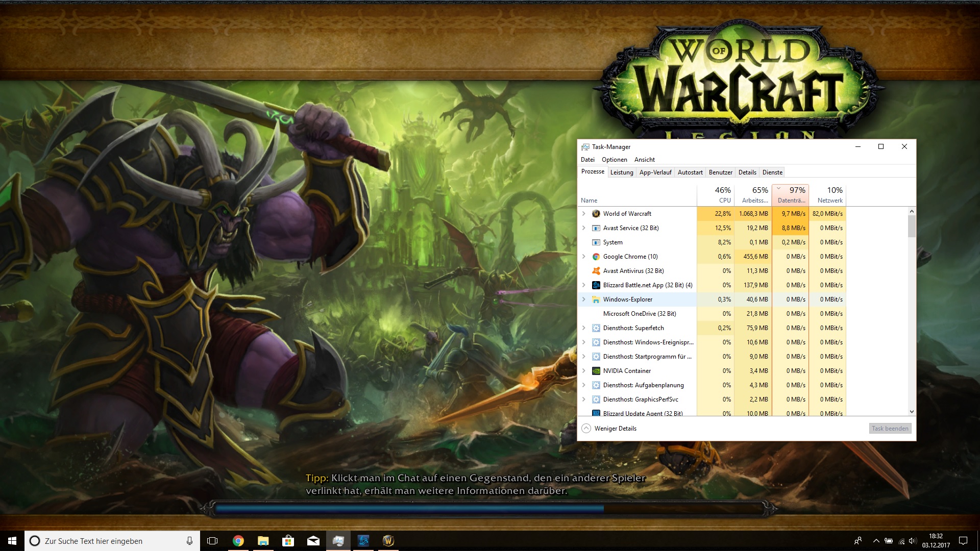980x551 pixels.
Task: Switch to the Autostart tab
Action: click(690, 172)
